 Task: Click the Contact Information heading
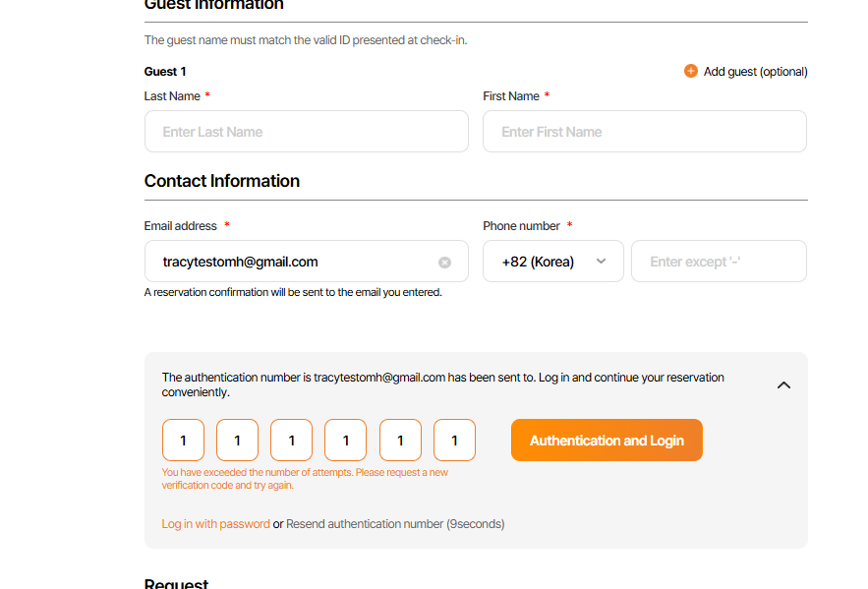click(222, 181)
